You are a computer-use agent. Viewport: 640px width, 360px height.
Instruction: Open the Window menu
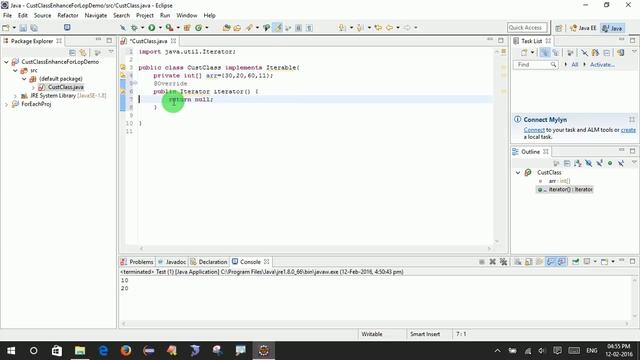point(187,15)
